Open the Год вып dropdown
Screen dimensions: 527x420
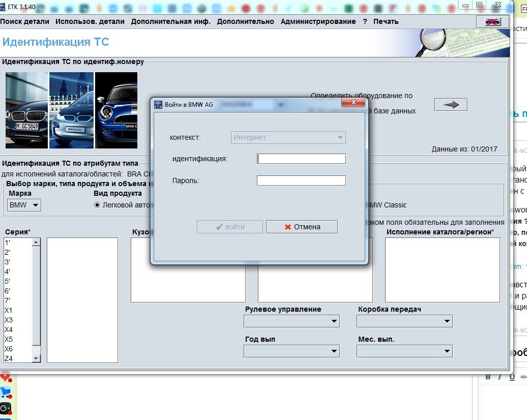[x=292, y=351]
